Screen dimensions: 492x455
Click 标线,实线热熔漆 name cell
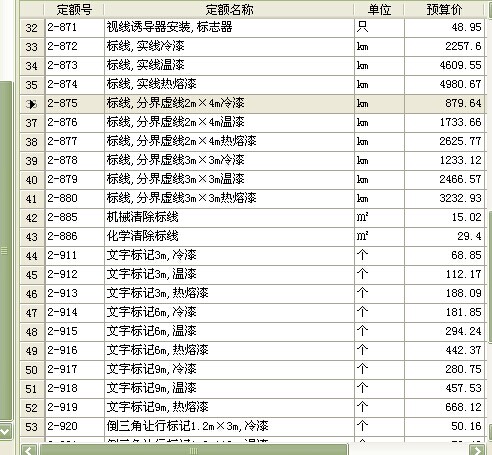tap(229, 85)
